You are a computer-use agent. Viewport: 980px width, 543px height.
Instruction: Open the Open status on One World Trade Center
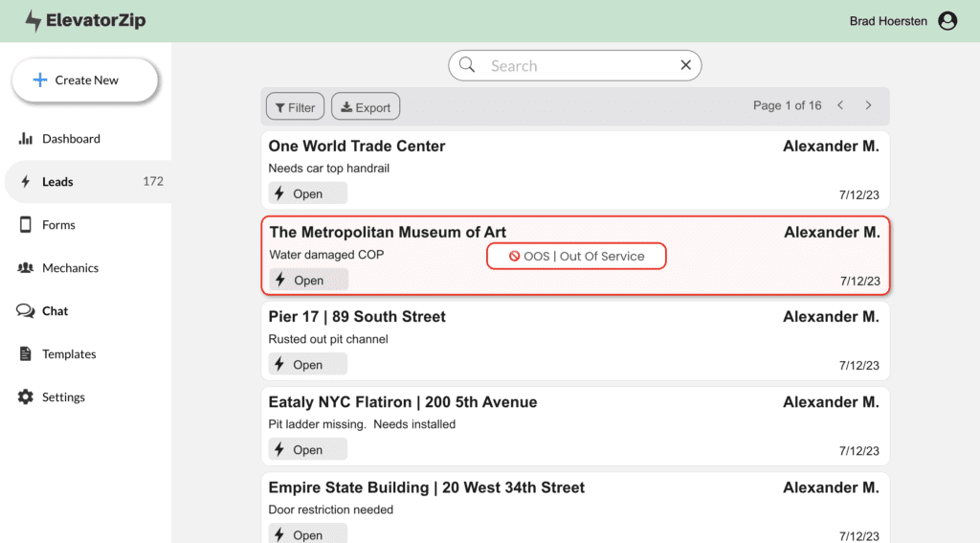tap(307, 193)
